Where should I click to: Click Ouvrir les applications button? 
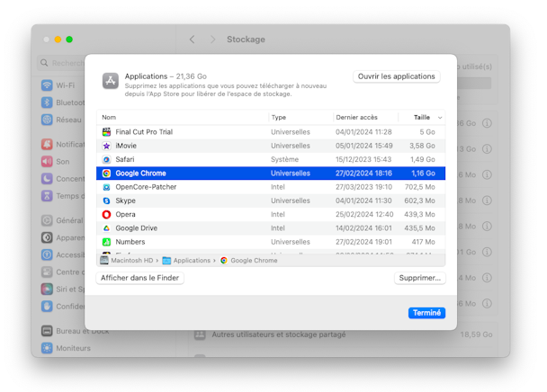coord(396,76)
